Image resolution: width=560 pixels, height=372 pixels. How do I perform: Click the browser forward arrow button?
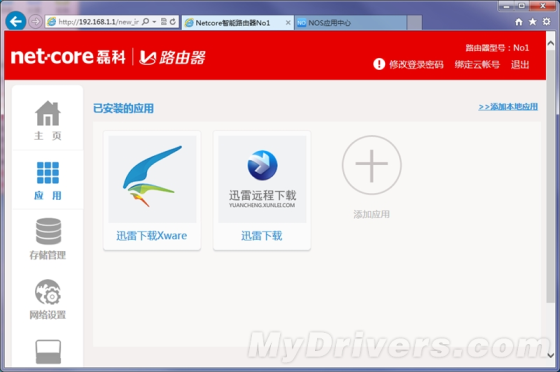[x=35, y=22]
